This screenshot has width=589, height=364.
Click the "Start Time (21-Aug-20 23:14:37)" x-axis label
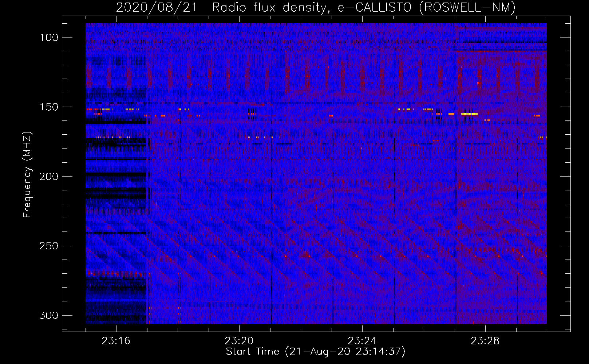pyautogui.click(x=316, y=352)
